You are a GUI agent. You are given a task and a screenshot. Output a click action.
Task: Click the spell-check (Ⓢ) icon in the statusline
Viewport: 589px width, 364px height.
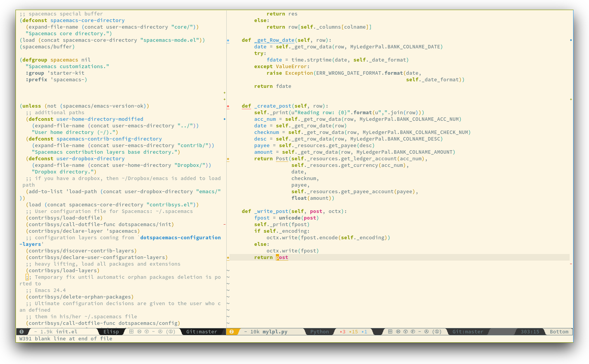coord(170,331)
